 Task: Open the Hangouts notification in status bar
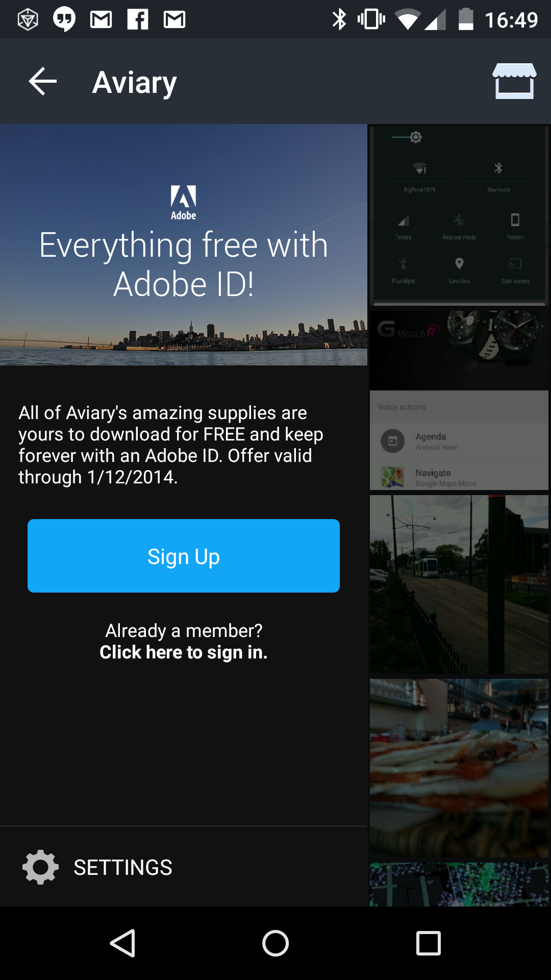(x=64, y=20)
